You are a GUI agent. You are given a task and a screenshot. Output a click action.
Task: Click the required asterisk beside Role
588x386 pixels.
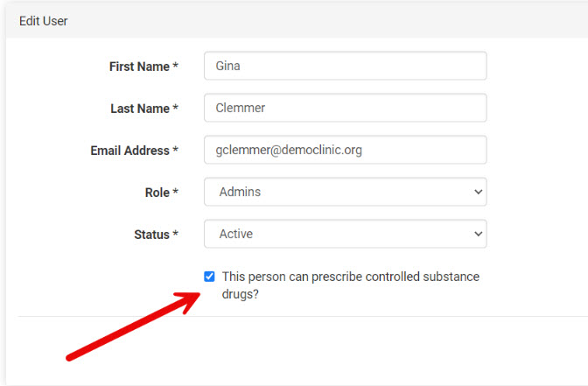click(x=176, y=193)
